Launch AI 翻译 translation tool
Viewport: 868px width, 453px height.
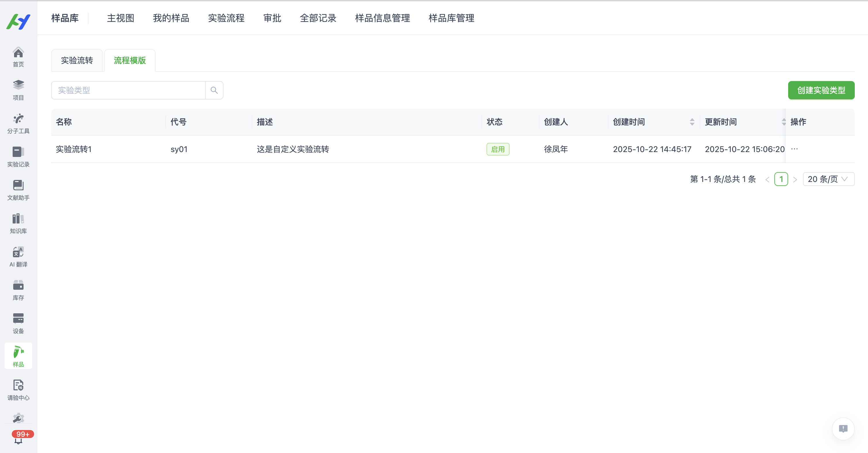[x=18, y=256]
